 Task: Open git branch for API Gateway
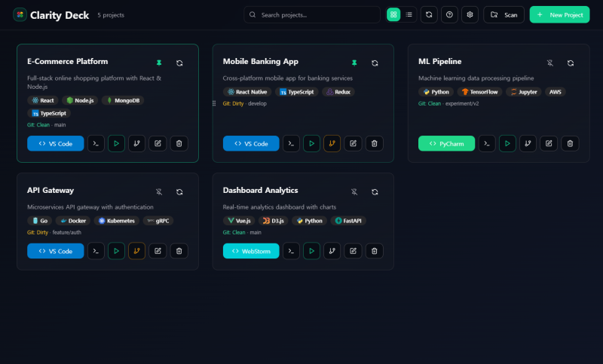tap(136, 251)
